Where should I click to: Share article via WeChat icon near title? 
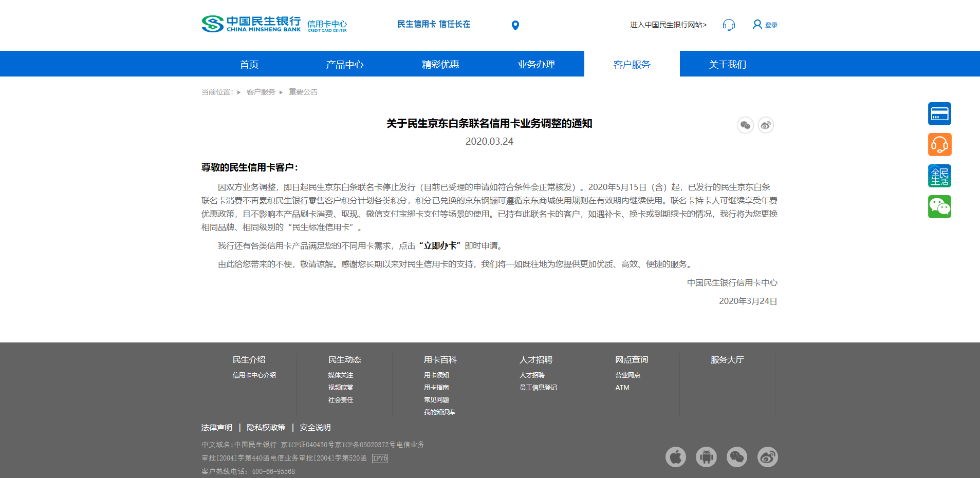(x=745, y=125)
